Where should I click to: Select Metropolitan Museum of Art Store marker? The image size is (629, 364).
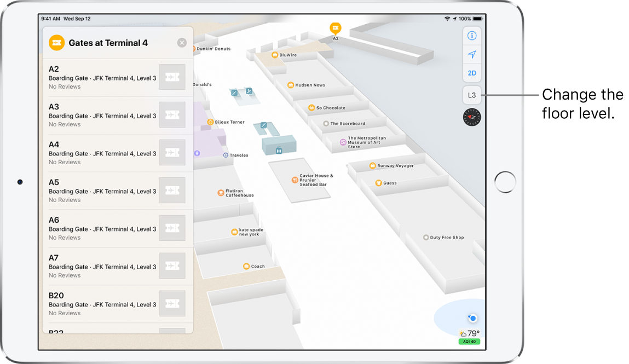[x=343, y=142]
